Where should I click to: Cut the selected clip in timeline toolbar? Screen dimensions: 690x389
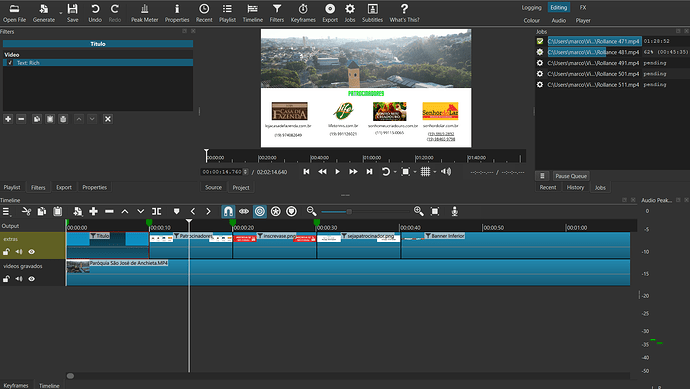click(26, 212)
